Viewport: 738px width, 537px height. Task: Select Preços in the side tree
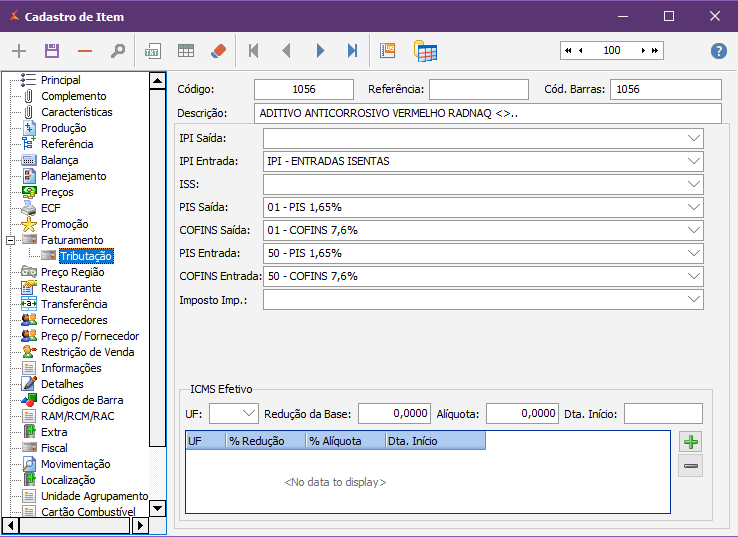(57, 192)
